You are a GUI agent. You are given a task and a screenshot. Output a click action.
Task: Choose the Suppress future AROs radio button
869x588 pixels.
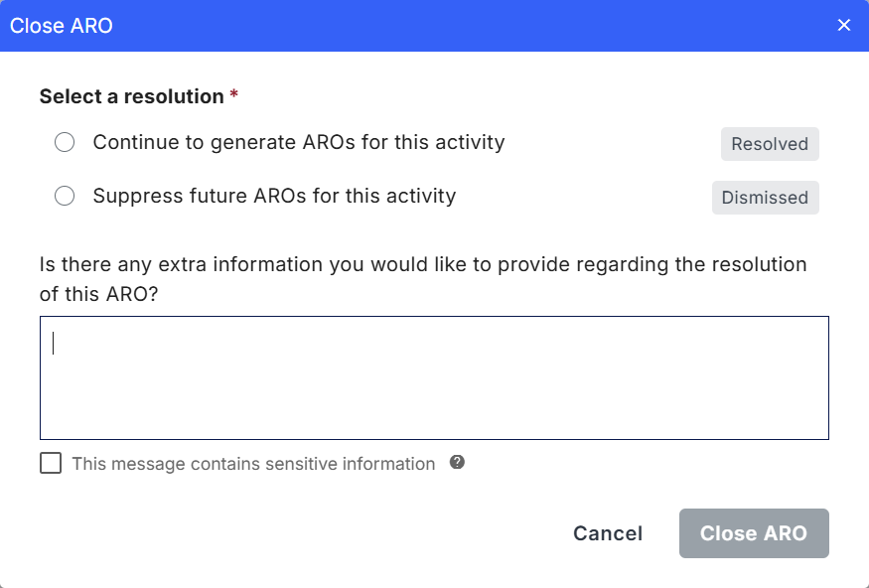coord(65,197)
